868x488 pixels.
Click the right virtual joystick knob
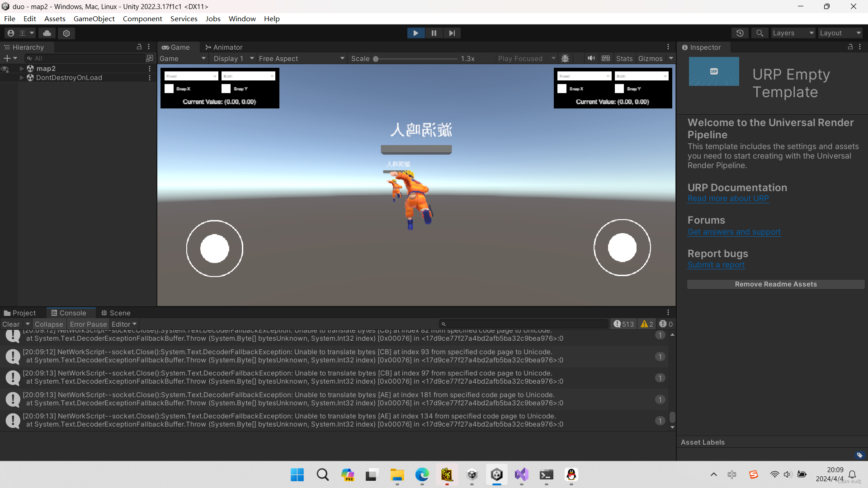pos(622,248)
